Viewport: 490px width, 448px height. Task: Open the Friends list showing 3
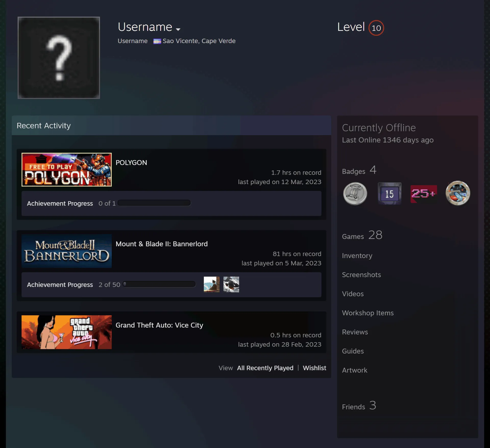pyautogui.click(x=359, y=405)
